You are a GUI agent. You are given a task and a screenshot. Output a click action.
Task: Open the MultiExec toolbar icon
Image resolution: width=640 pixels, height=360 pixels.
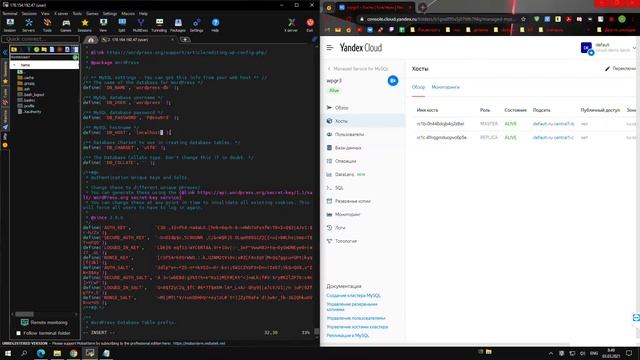(x=140, y=25)
